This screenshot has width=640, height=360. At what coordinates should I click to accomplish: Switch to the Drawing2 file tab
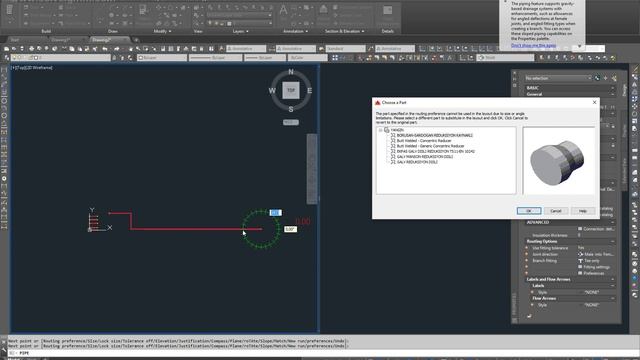click(101, 40)
